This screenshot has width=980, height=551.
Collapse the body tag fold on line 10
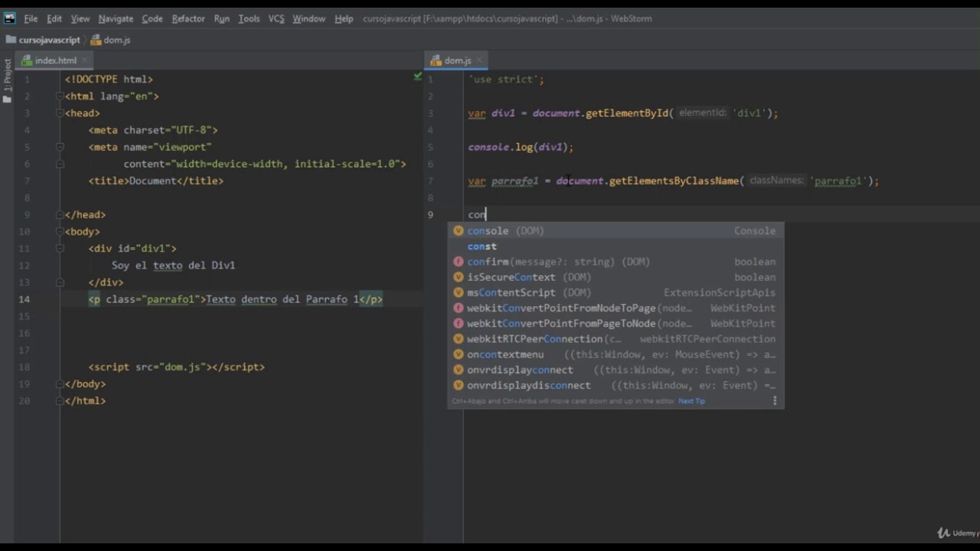coord(59,232)
